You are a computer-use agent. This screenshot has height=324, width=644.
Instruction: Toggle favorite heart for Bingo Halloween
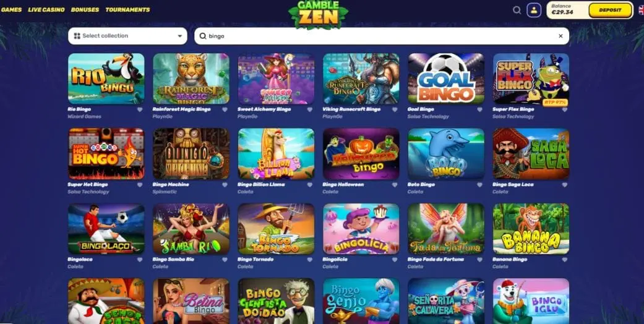(395, 185)
